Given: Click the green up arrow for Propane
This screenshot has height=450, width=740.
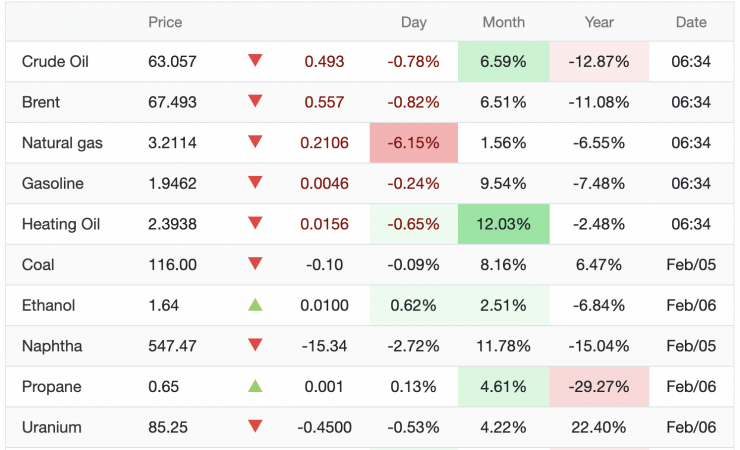Looking at the screenshot, I should pyautogui.click(x=255, y=386).
